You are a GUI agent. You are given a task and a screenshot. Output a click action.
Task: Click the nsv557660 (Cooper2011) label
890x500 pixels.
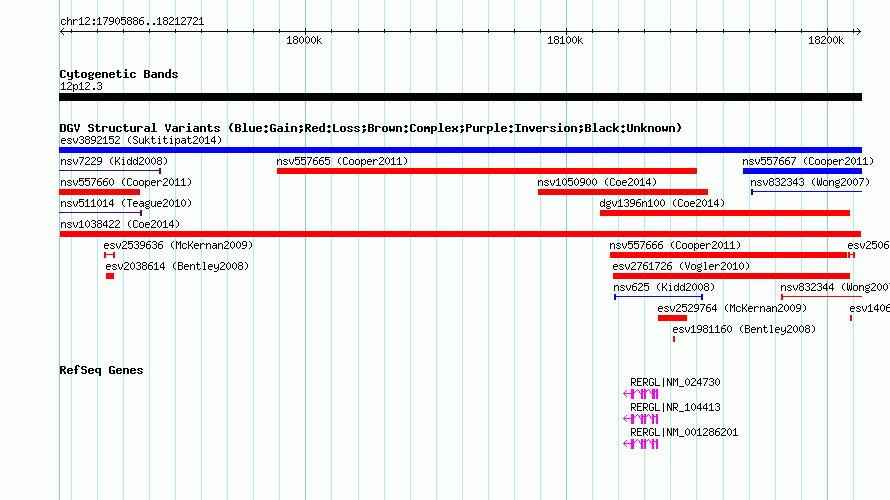(x=126, y=182)
